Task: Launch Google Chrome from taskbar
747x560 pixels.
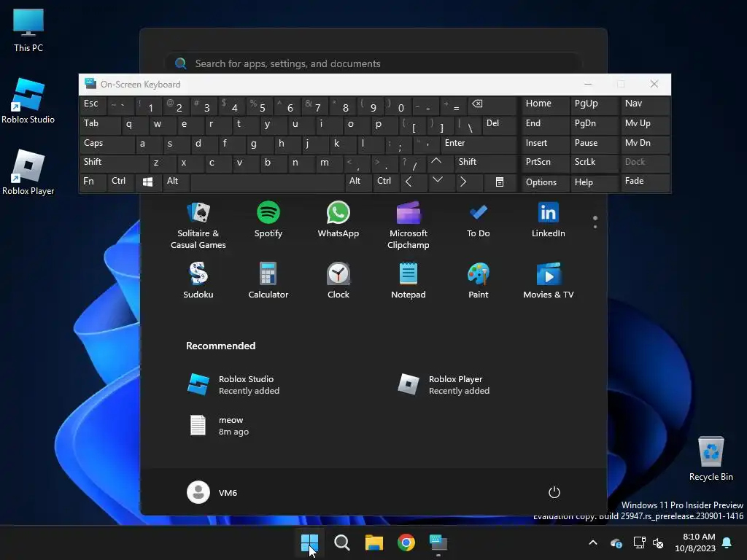Action: pos(406,542)
